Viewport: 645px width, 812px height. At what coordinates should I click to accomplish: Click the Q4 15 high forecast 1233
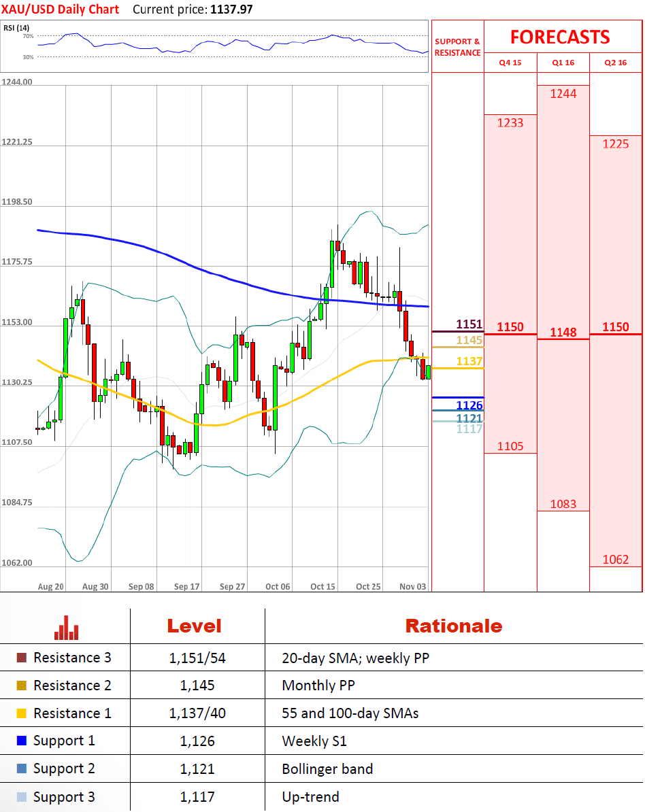coord(510,123)
